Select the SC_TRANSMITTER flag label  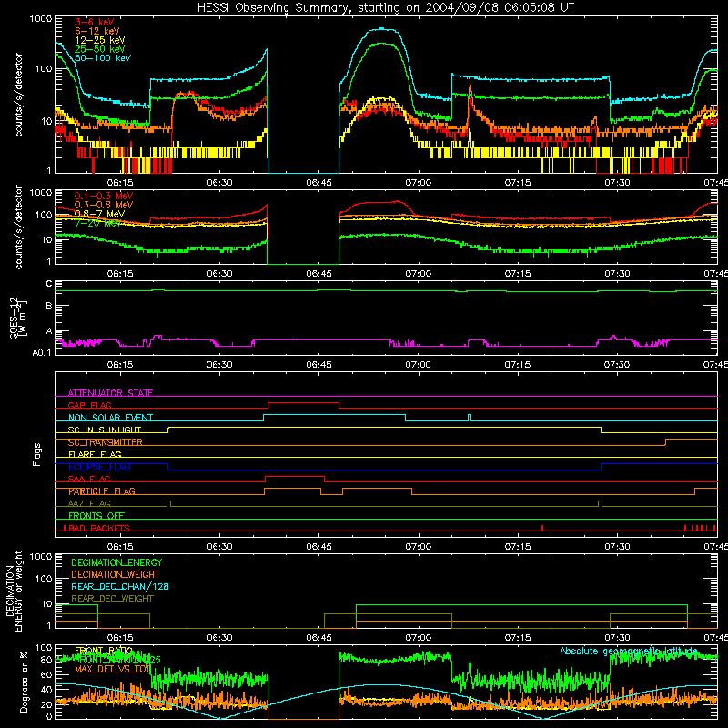pyautogui.click(x=106, y=442)
